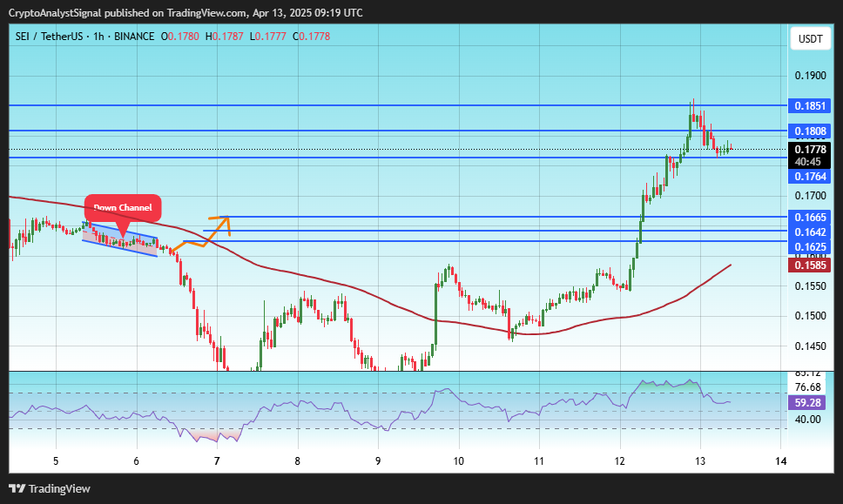Click the low value L0.1777

pos(267,37)
